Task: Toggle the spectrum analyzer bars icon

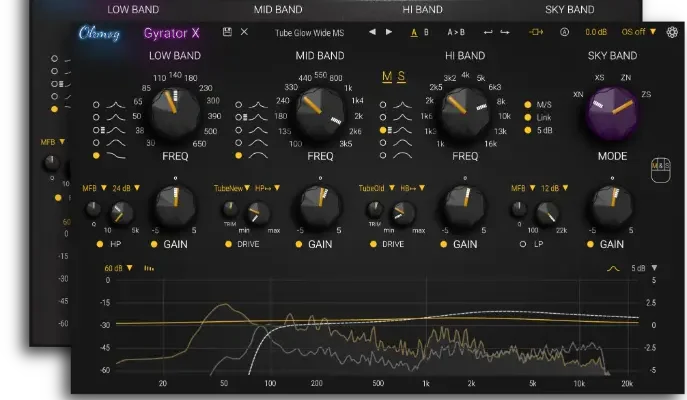Action: (149, 268)
